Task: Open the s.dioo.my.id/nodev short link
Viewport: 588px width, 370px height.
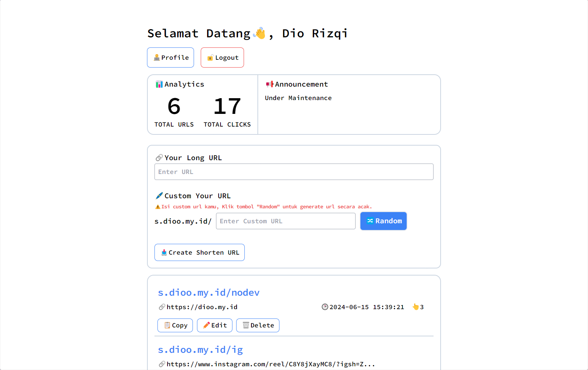Action: click(209, 292)
